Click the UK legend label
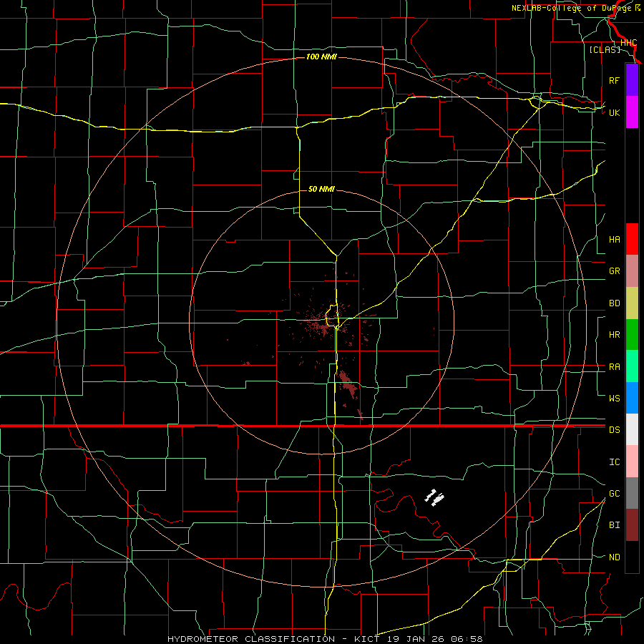 pos(614,112)
